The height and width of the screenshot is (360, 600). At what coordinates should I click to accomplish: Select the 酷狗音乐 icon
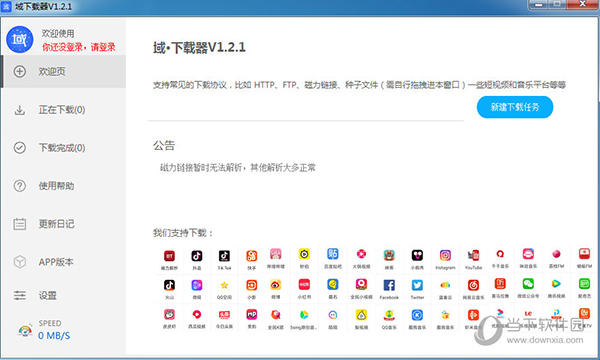click(x=417, y=315)
